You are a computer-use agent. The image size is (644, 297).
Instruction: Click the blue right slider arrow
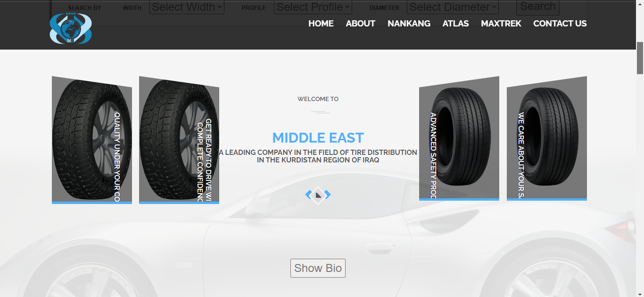click(x=328, y=195)
